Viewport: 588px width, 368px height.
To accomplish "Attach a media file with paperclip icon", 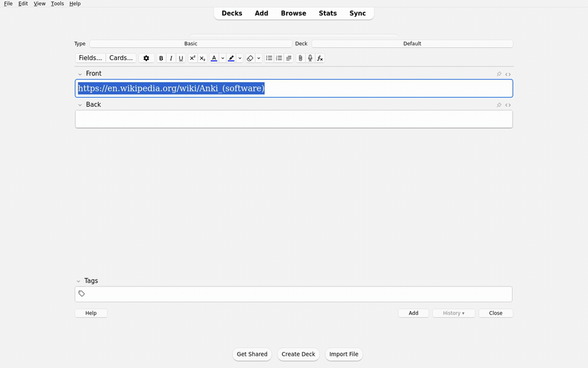I will coord(300,58).
